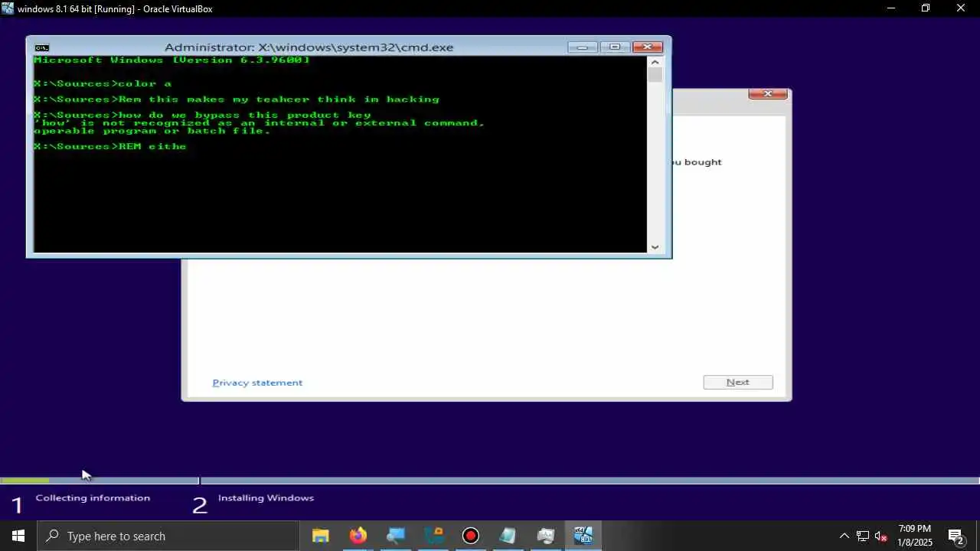Click the taskbar search box
The image size is (980, 551).
(x=168, y=536)
